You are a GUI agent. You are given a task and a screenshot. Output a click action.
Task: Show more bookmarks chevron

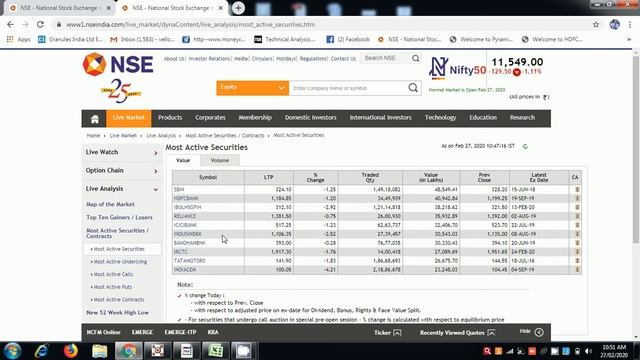pos(629,39)
